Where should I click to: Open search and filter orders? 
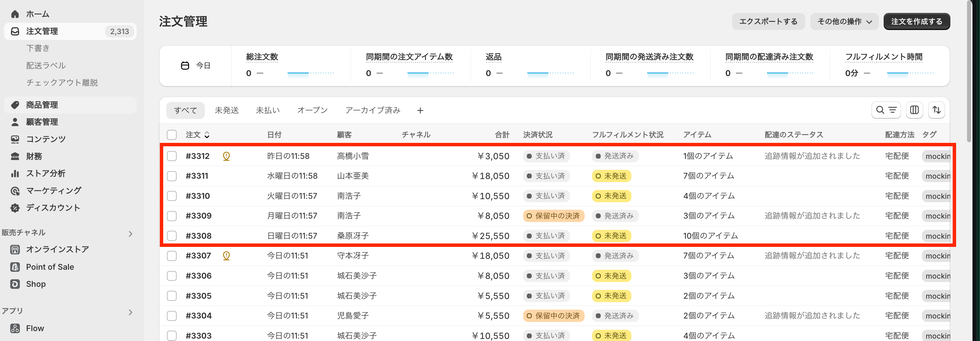886,110
